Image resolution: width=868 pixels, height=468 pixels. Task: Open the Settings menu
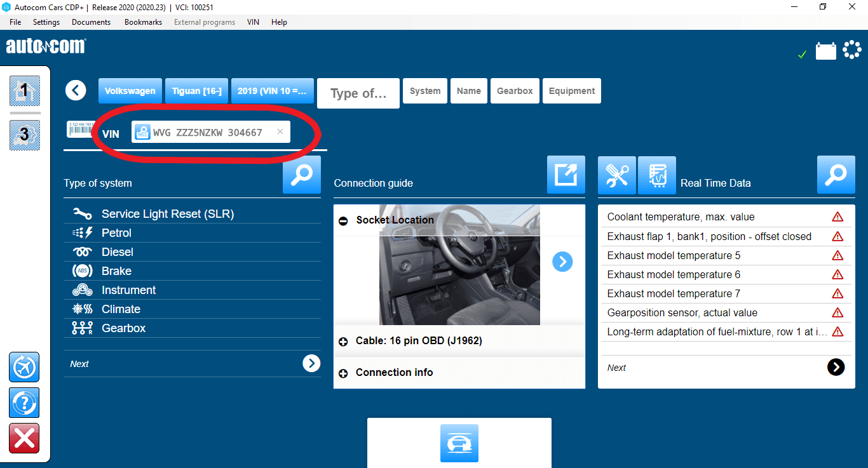click(46, 22)
